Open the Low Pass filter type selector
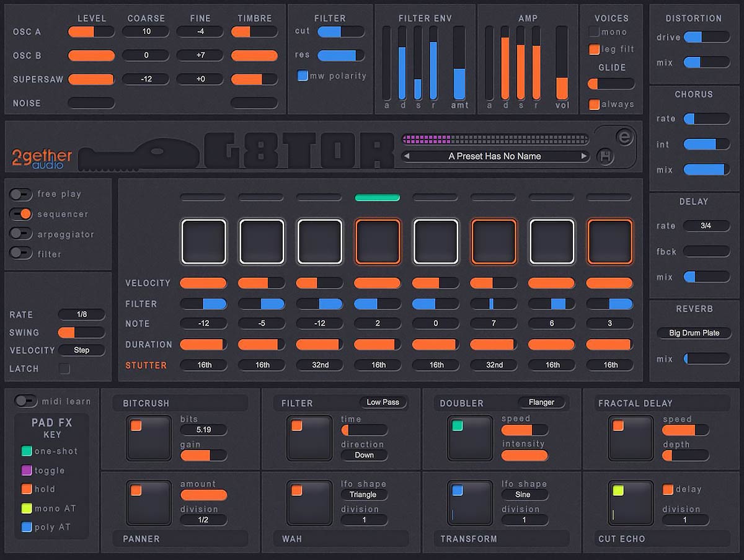This screenshot has width=744, height=560. 383,402
